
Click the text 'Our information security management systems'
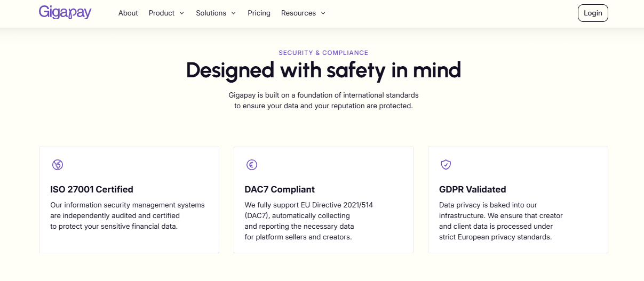pyautogui.click(x=128, y=205)
